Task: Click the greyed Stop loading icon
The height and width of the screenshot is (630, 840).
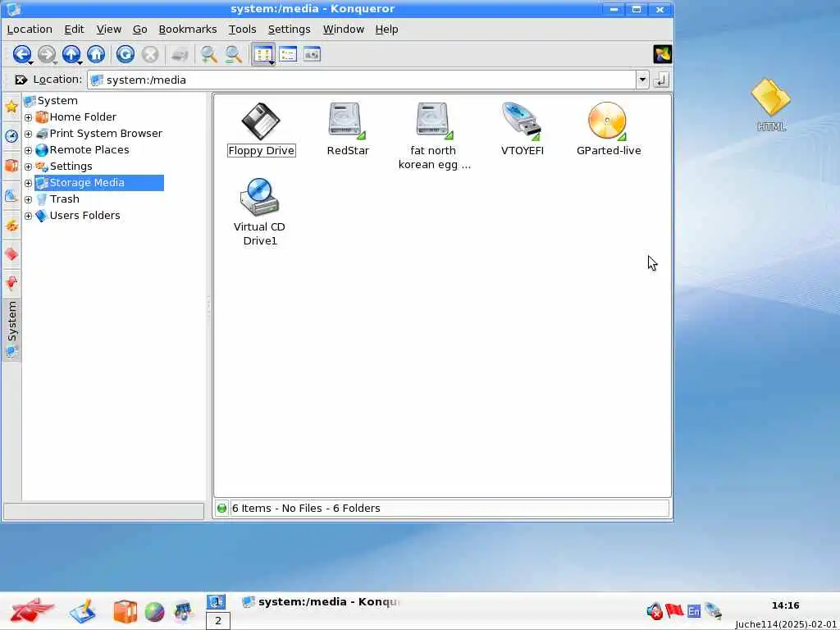Action: 150,54
